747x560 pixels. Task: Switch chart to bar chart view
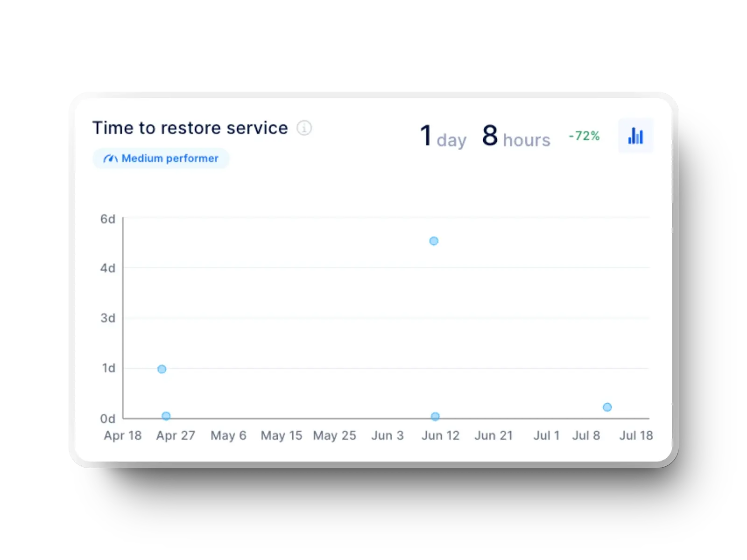tap(635, 135)
